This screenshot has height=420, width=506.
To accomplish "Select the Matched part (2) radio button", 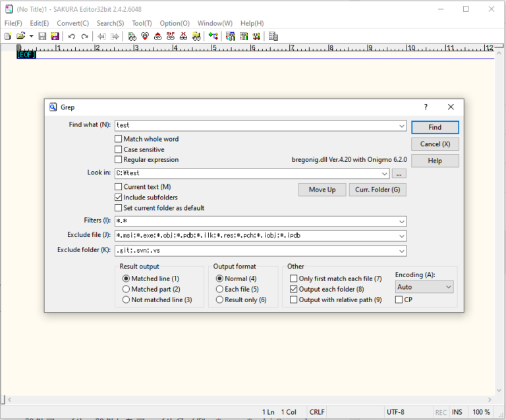I will tap(126, 289).
